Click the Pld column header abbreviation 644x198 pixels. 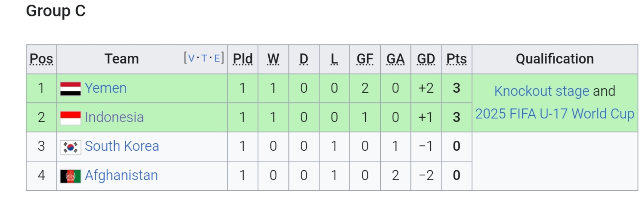coord(243,59)
